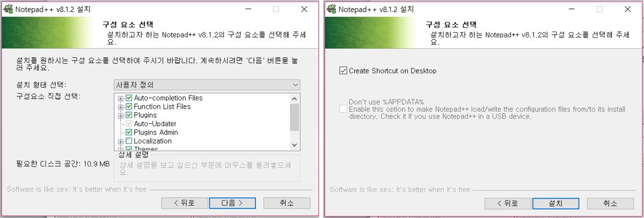This screenshot has width=644, height=218.
Task: Click 다음 button to continue
Action: tap(232, 203)
